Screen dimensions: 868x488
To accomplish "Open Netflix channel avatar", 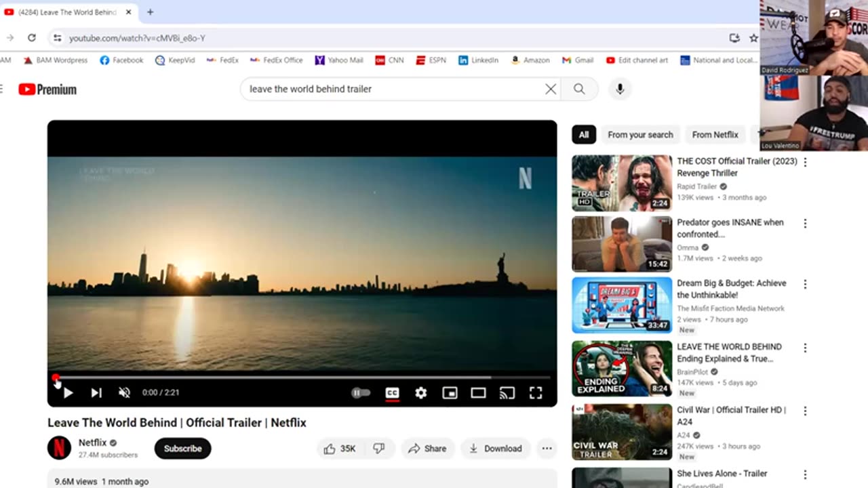I will click(x=59, y=448).
